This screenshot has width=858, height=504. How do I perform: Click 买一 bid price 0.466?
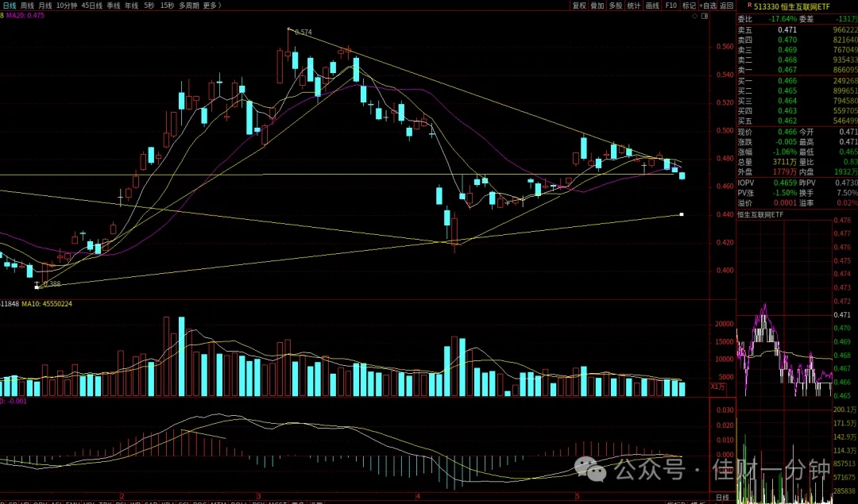pyautogui.click(x=787, y=81)
